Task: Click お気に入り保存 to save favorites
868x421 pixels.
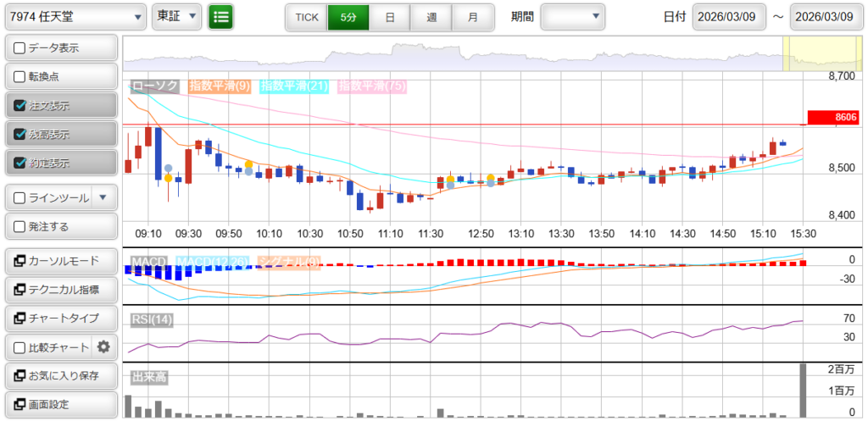Action: tap(59, 375)
